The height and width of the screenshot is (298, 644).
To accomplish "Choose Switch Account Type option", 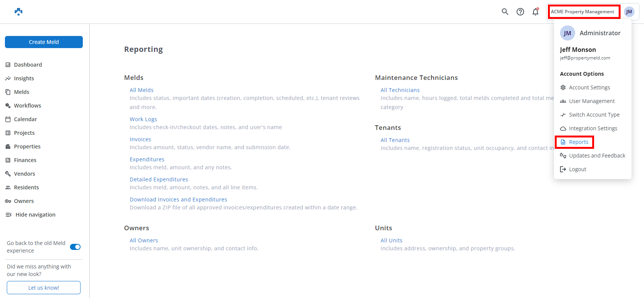I will [594, 115].
